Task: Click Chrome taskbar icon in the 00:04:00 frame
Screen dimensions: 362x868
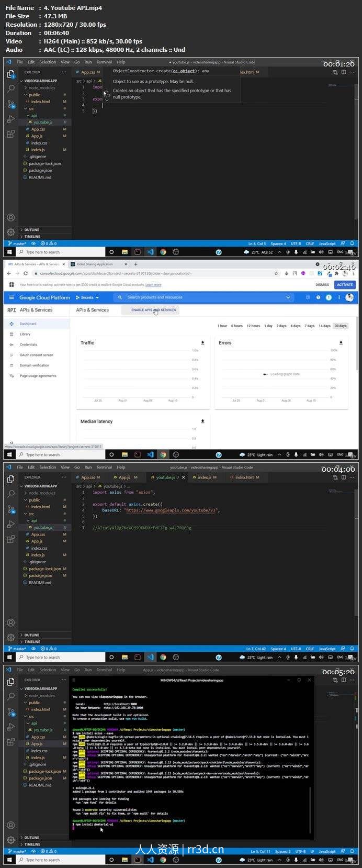Action: (163, 657)
